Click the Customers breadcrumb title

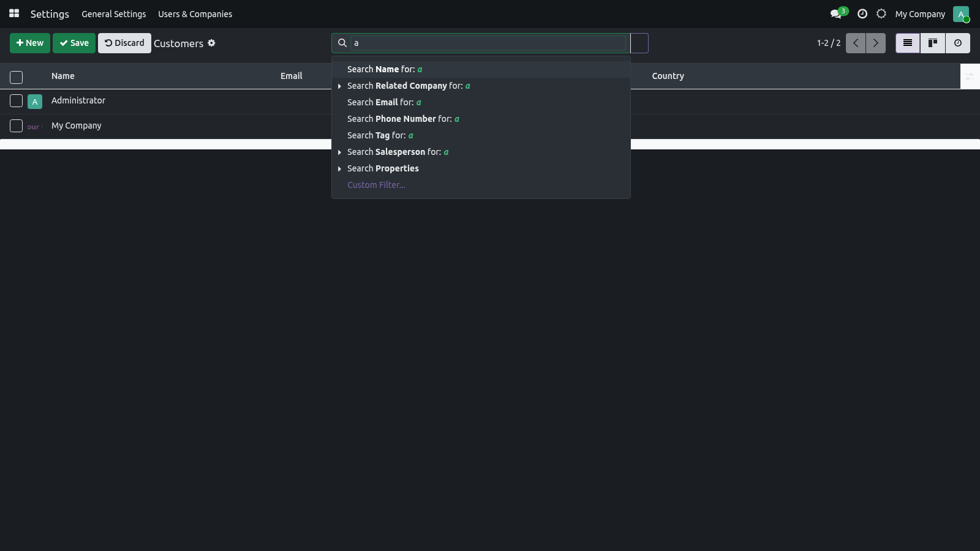click(178, 43)
